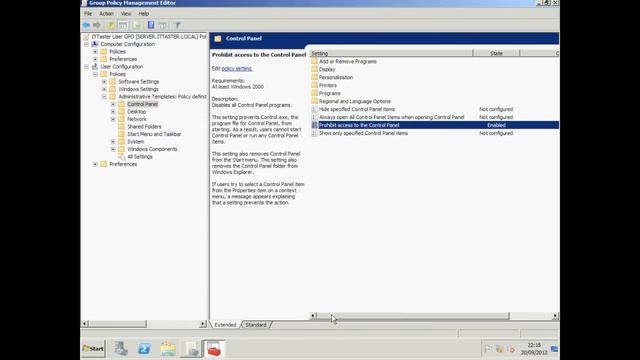Viewport: 640px width, 360px height.
Task: Select the Shared Folders tree item
Action: pyautogui.click(x=144, y=127)
